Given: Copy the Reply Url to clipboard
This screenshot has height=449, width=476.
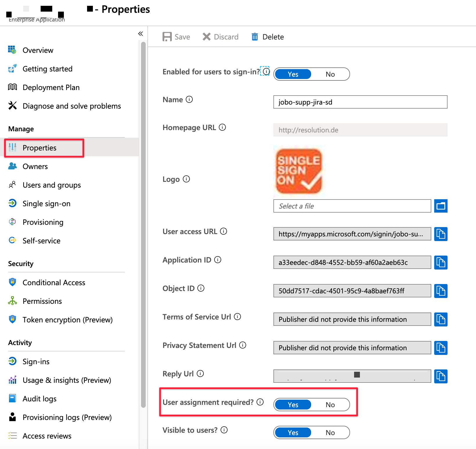Looking at the screenshot, I should (x=441, y=376).
